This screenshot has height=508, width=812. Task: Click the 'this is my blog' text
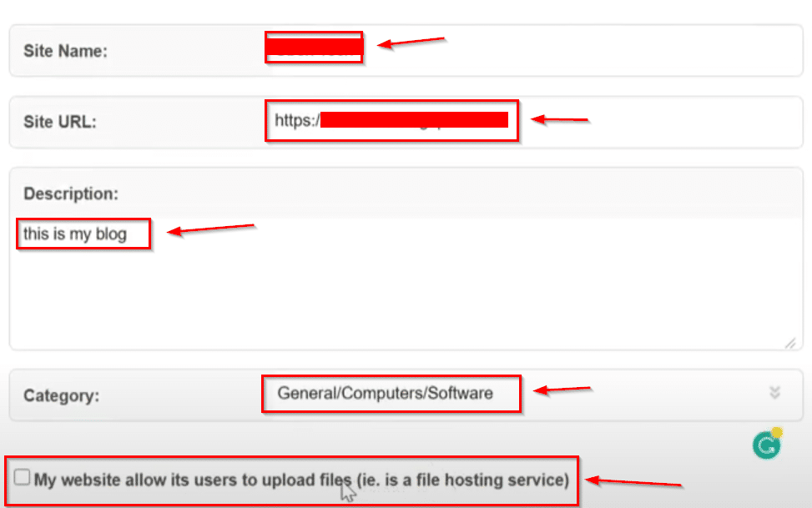pos(75,234)
